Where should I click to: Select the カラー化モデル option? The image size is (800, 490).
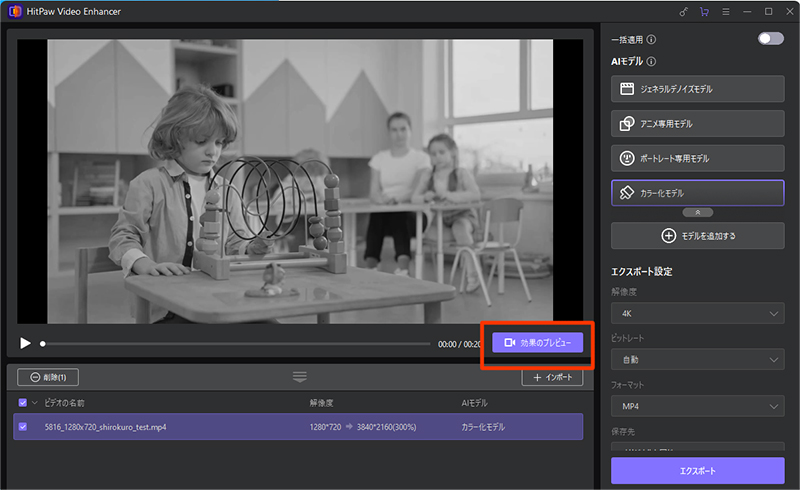[697, 192]
